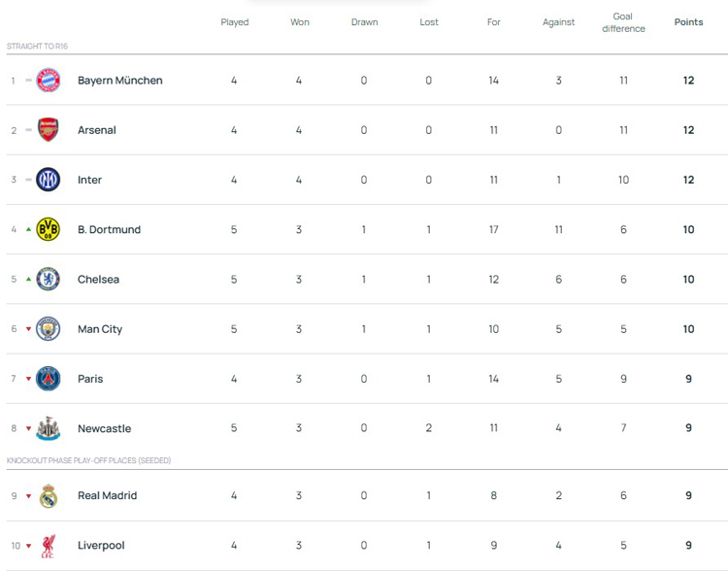Image resolution: width=728 pixels, height=571 pixels.
Task: Click the red down arrow beside Man City
Action: coord(28,329)
